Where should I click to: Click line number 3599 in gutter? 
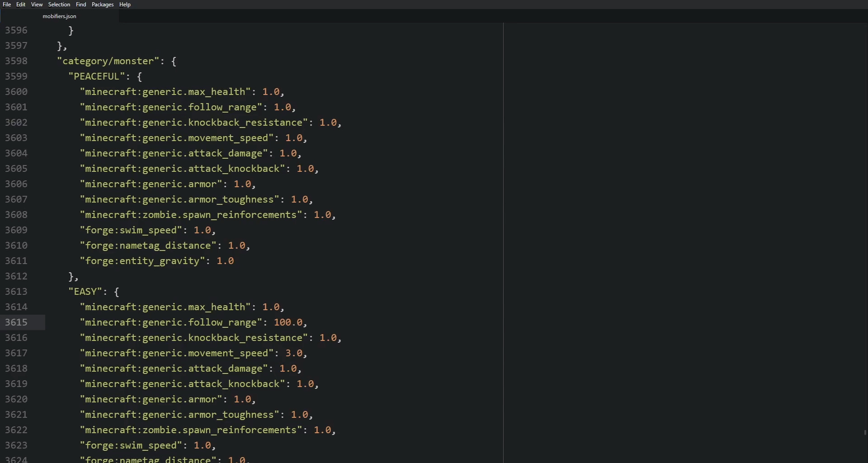16,76
